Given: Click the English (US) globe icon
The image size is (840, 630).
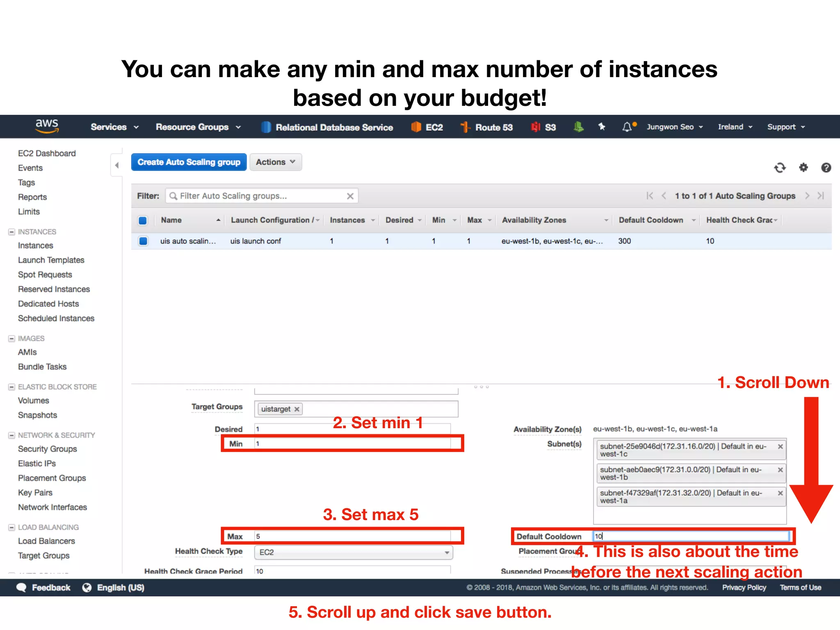Looking at the screenshot, I should [x=87, y=588].
